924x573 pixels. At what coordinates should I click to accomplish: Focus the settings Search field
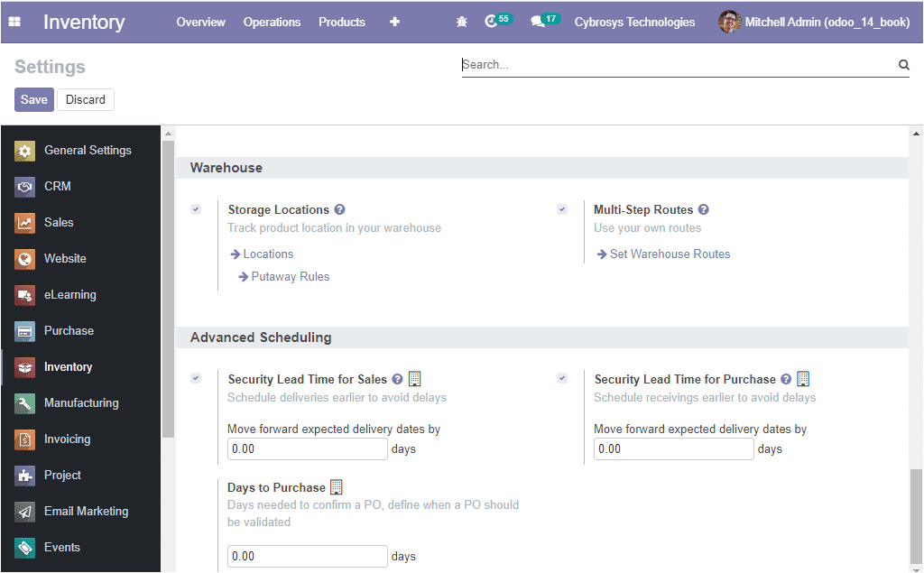tap(678, 65)
